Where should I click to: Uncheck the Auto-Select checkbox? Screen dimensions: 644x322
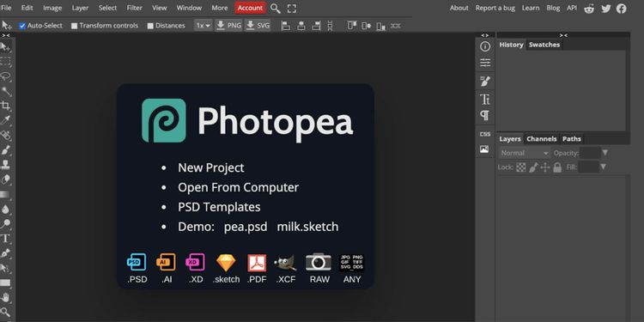coord(22,26)
